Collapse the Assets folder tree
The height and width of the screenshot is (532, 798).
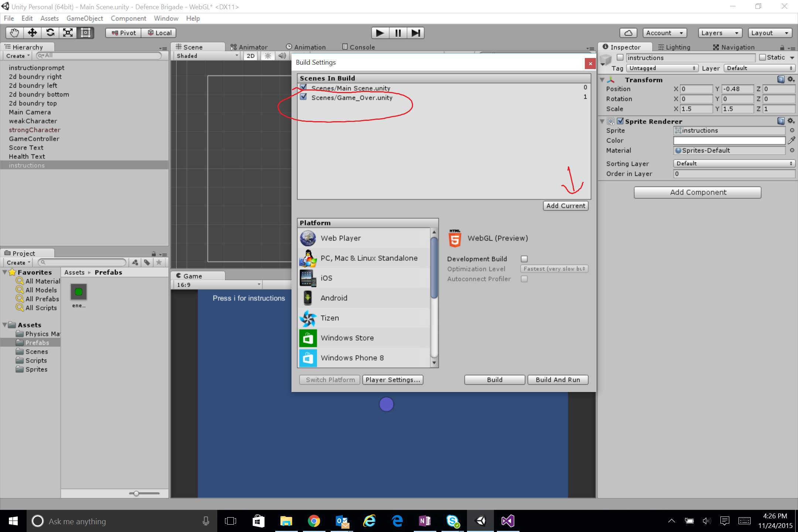tap(5, 325)
